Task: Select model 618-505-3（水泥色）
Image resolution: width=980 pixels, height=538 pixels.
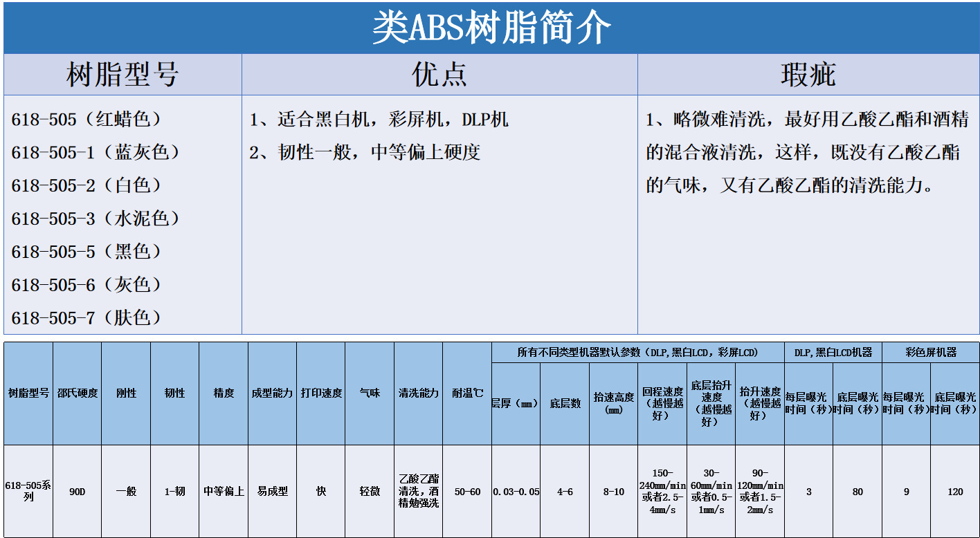Action: (x=96, y=219)
